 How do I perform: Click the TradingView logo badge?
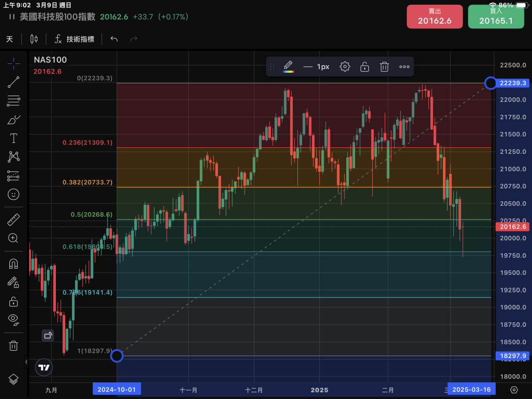pos(43,367)
